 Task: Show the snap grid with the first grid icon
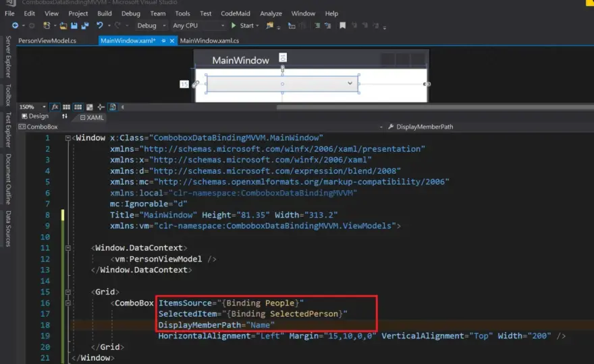66,107
